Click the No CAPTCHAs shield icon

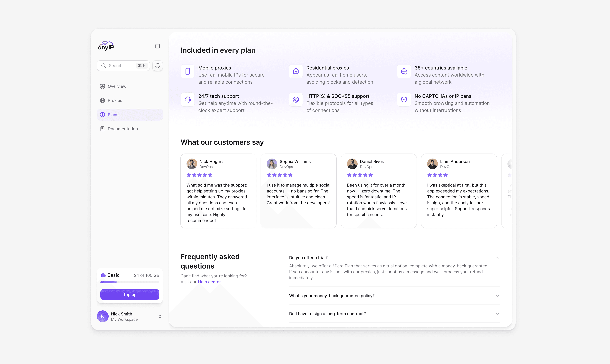[404, 100]
